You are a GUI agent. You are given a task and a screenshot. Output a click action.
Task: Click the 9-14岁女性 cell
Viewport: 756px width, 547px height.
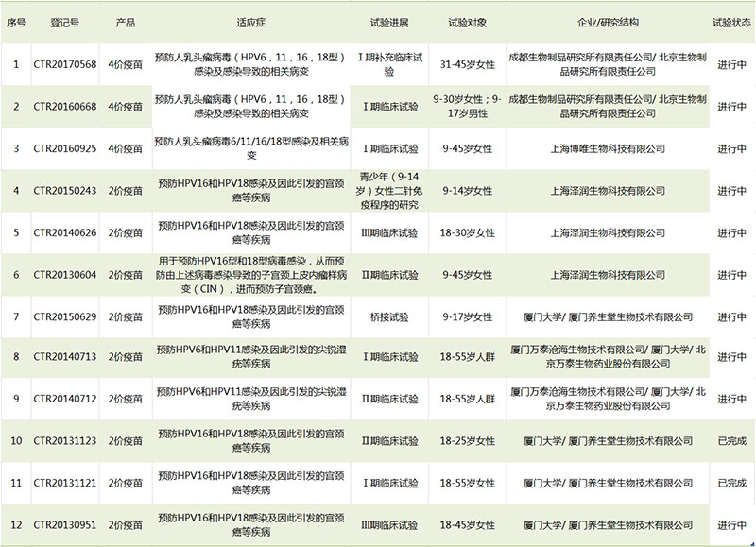point(467,191)
